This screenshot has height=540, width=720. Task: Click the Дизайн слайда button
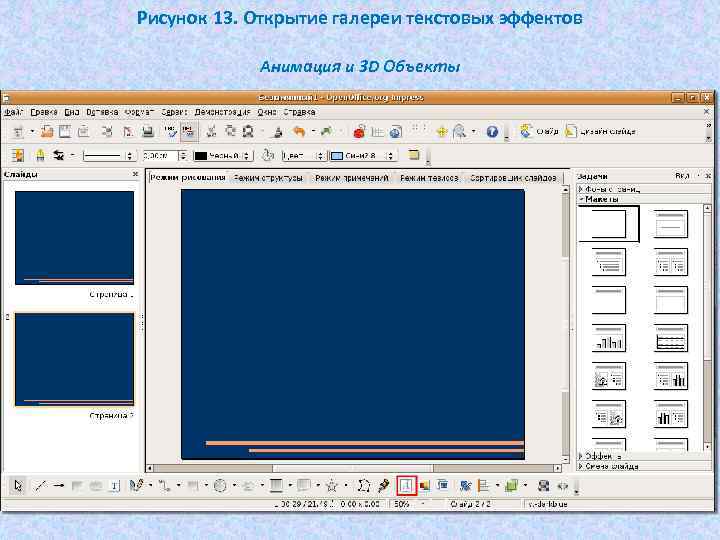coord(600,131)
